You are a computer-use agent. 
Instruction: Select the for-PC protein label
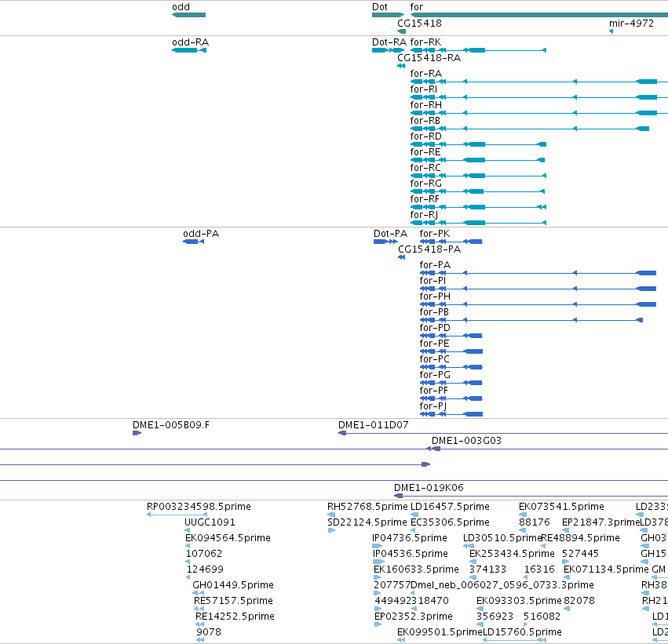pyautogui.click(x=434, y=360)
